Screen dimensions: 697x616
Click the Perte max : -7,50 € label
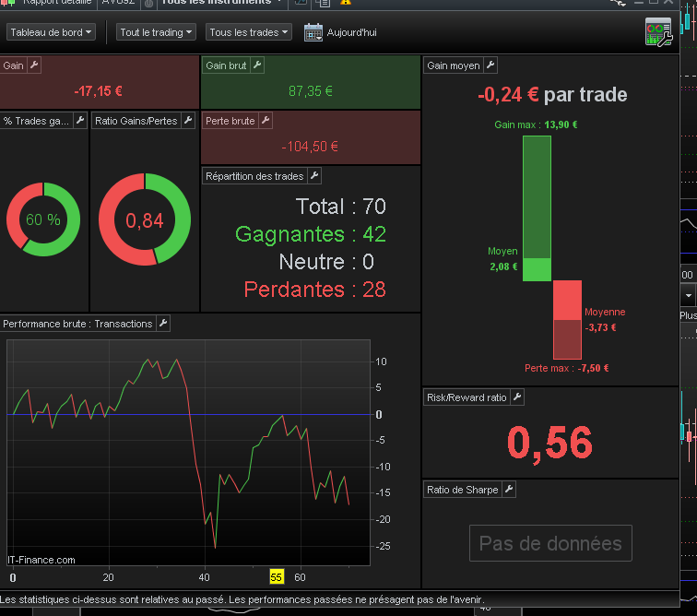pyautogui.click(x=566, y=368)
